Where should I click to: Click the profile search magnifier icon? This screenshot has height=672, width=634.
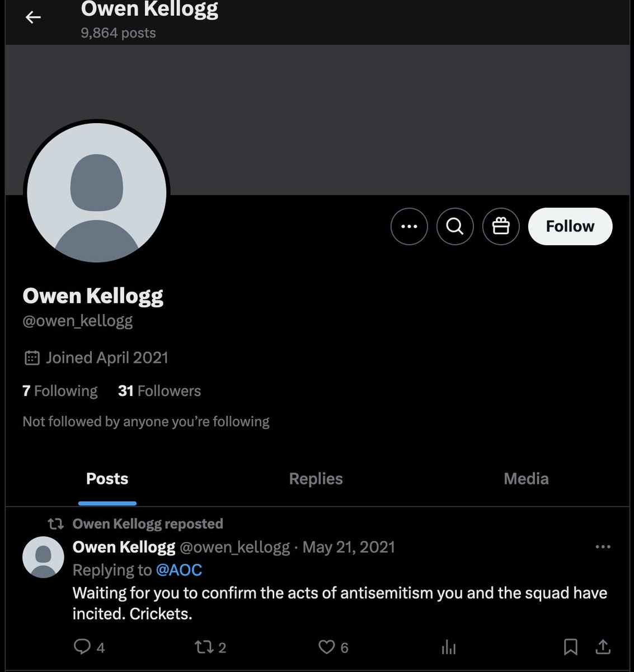click(x=455, y=226)
